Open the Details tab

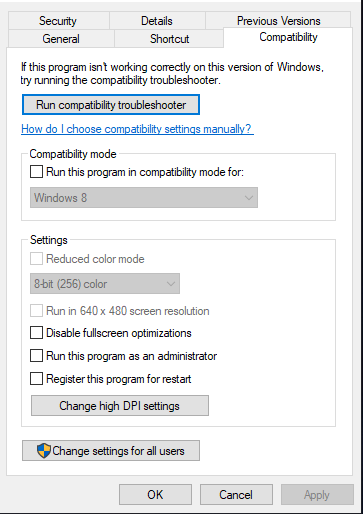tap(157, 21)
